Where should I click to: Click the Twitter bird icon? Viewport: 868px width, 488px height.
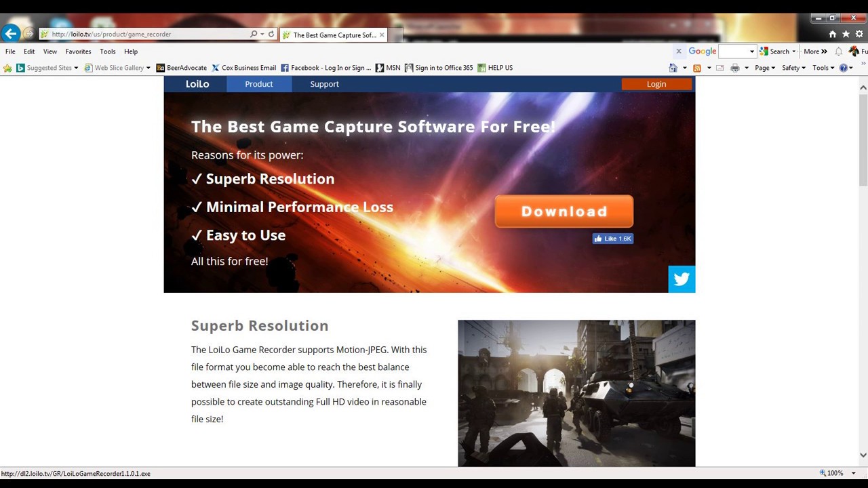click(682, 279)
